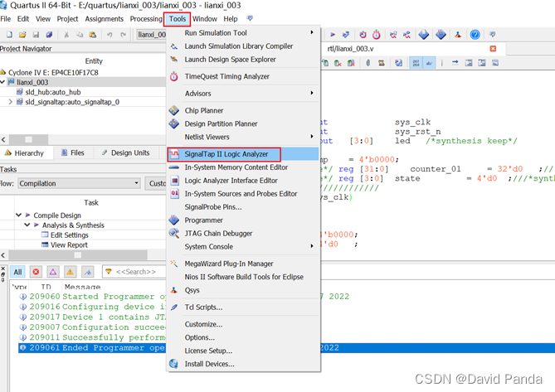Click the delete all bookmarks icon in editor toolbar
The height and width of the screenshot is (392, 555).
pos(351,63)
